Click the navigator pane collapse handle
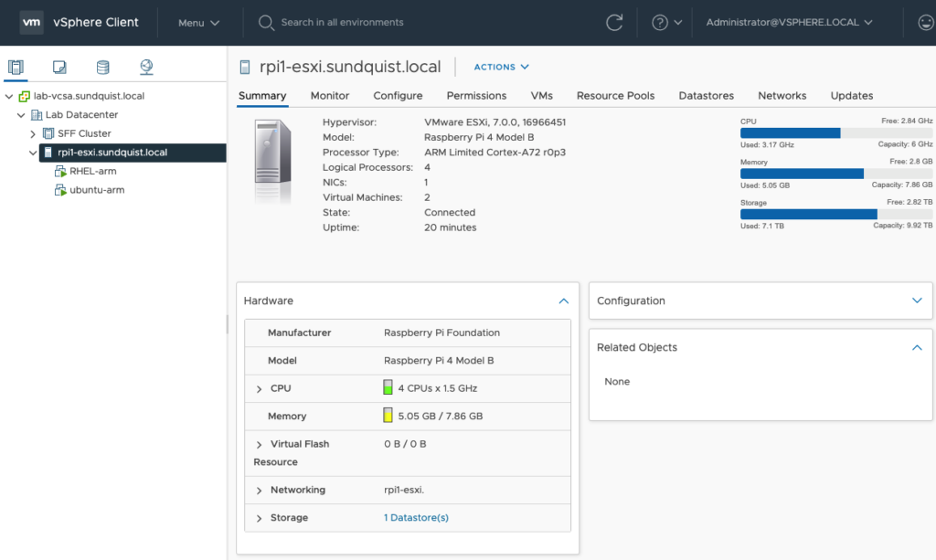Screen dimensions: 936x560 coord(227,323)
